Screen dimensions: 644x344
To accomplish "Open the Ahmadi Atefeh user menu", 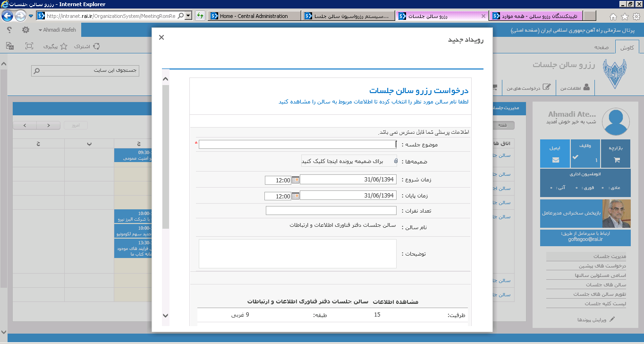I will tap(58, 30).
